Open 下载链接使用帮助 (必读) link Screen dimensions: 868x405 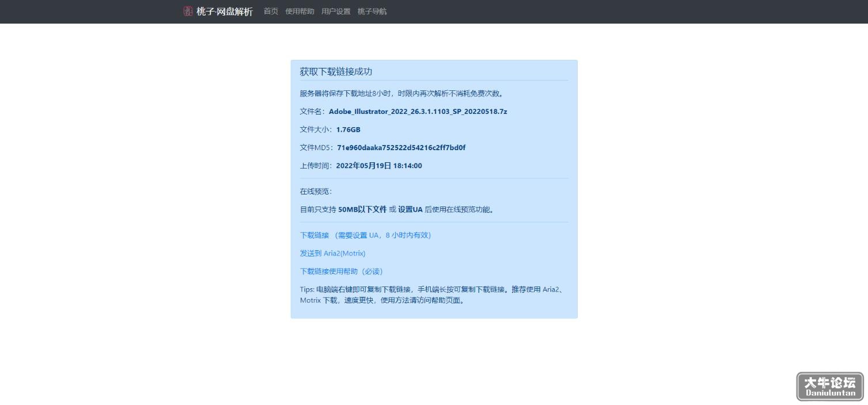coord(341,272)
